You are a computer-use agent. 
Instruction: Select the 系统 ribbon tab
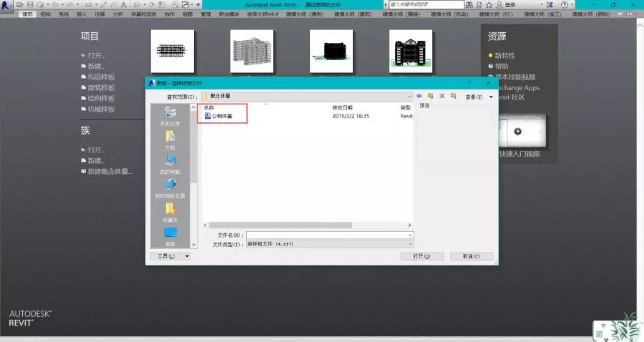[x=64, y=14]
